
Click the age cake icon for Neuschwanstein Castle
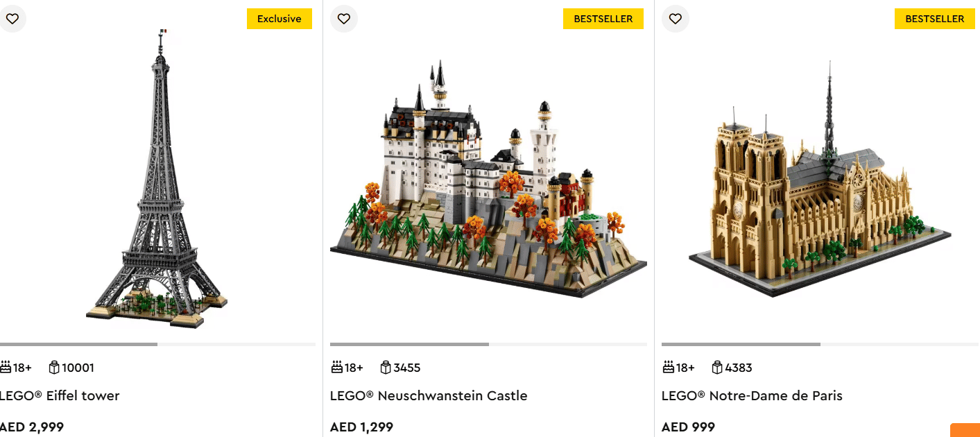tap(337, 367)
